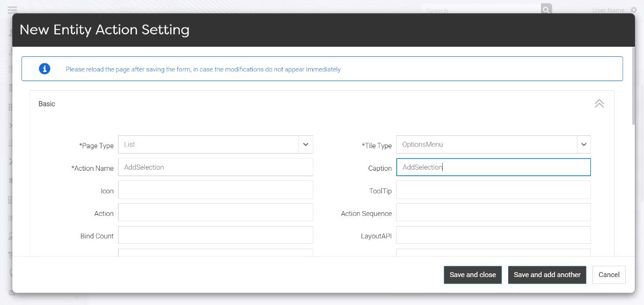
Task: Collapse the Basic section with double chevron
Action: (599, 104)
